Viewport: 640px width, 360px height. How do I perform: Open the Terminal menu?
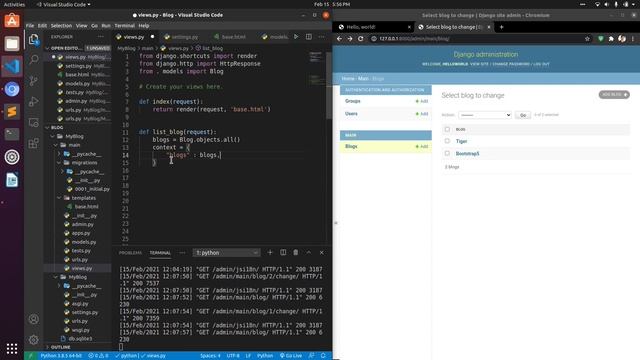[124, 25]
